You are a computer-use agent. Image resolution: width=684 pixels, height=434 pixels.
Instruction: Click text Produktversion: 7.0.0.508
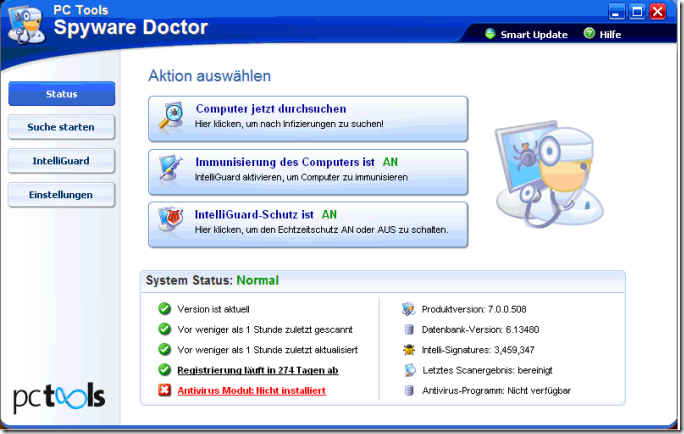coord(474,309)
